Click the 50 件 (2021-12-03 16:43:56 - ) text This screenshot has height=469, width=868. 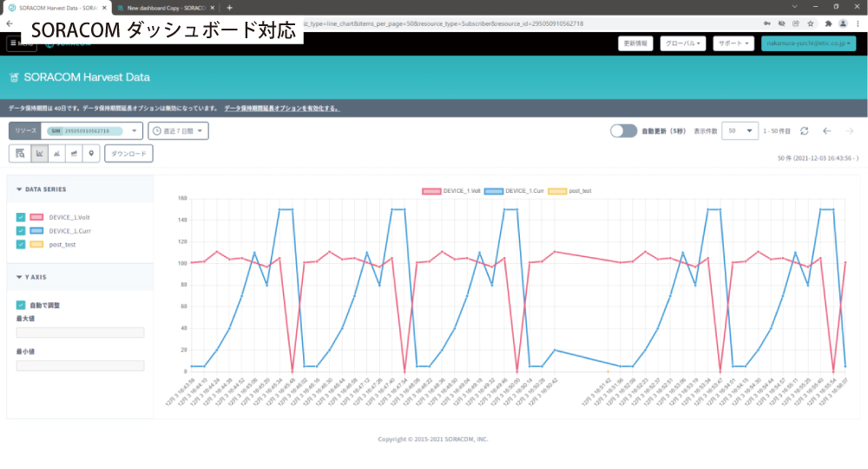tap(818, 158)
